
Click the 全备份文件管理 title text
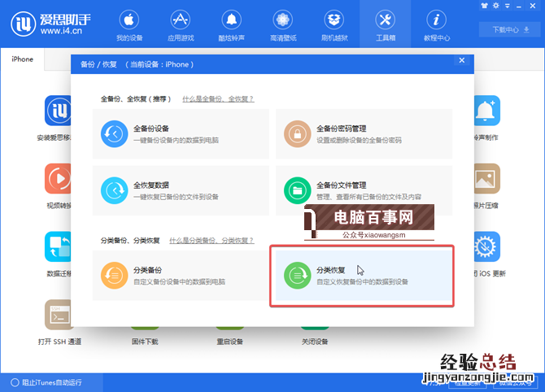[342, 185]
